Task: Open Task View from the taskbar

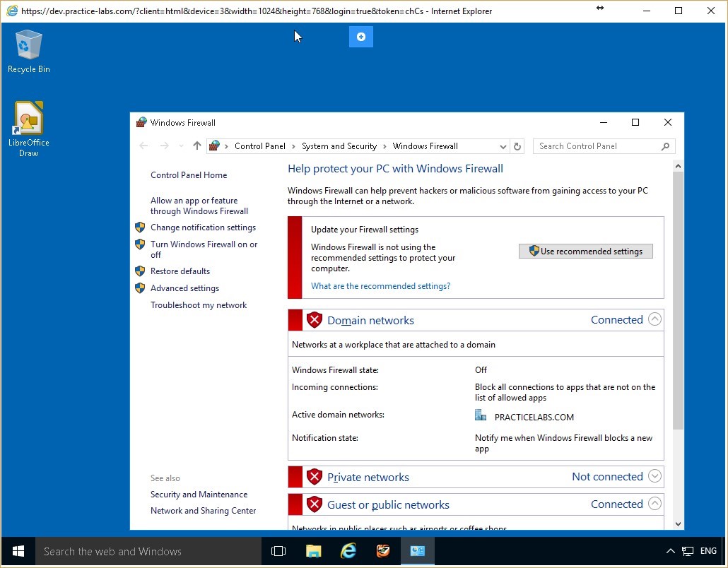Action: [x=278, y=551]
